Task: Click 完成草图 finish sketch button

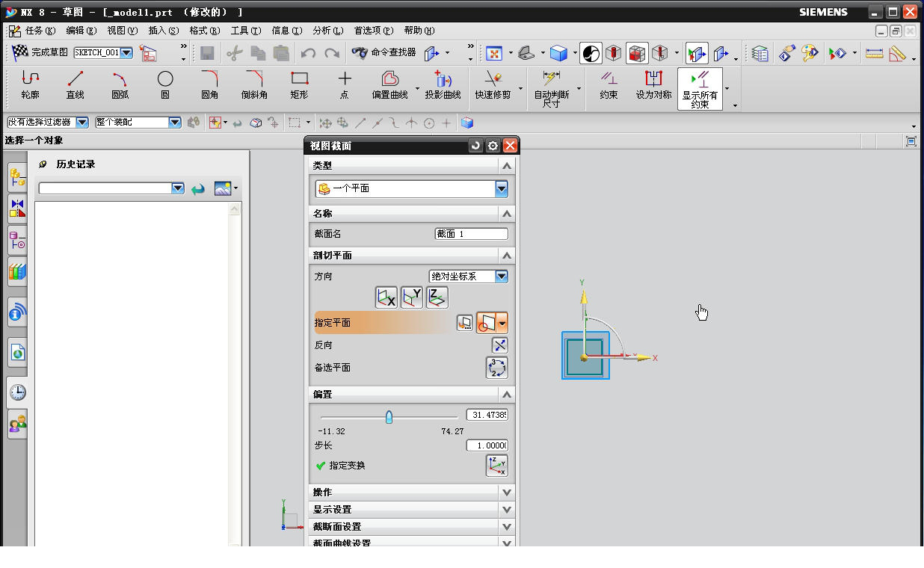Action: (x=40, y=52)
